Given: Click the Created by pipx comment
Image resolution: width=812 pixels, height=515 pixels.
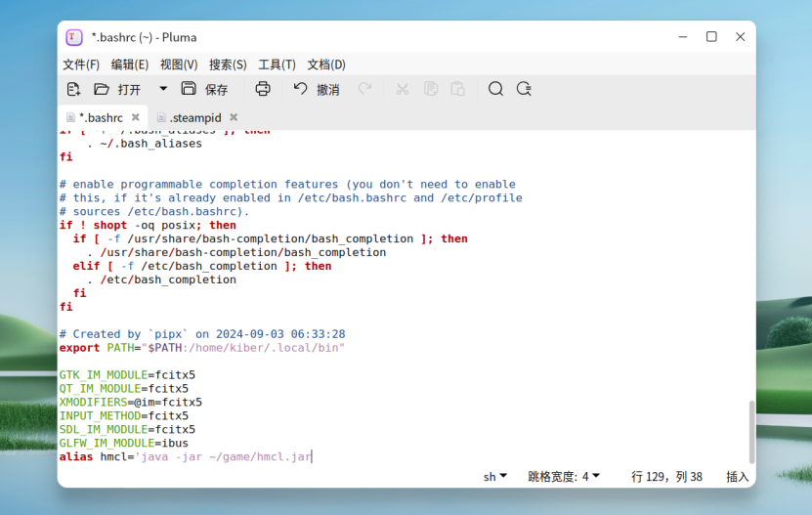Looking at the screenshot, I should coord(202,334).
